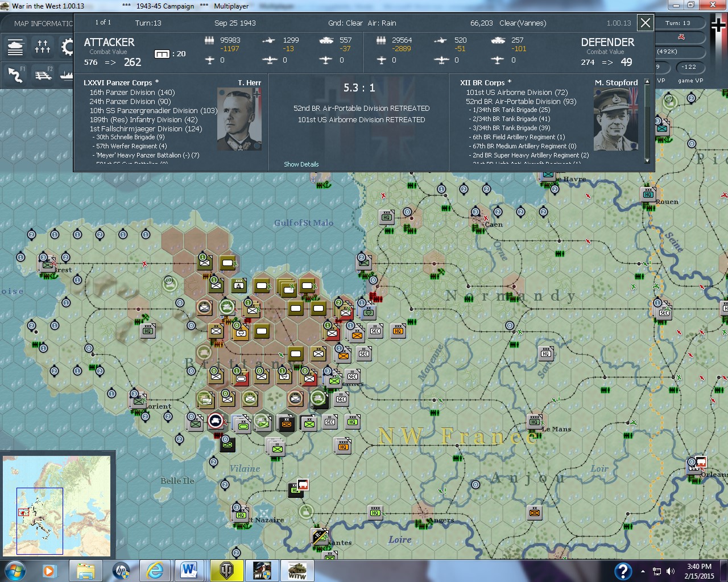Viewport: 728px width, 582px height.
Task: Click the T. Herr commander portrait
Action: point(239,119)
